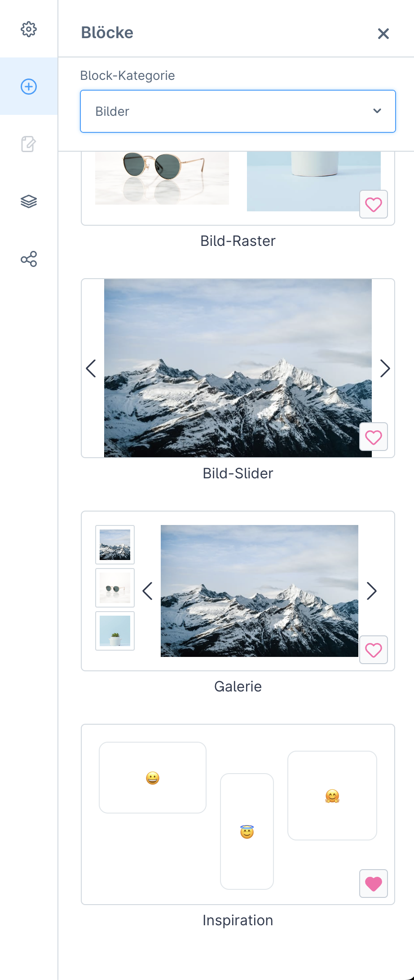
Task: Go to previous slide in Bild-Slider preview
Action: click(91, 368)
